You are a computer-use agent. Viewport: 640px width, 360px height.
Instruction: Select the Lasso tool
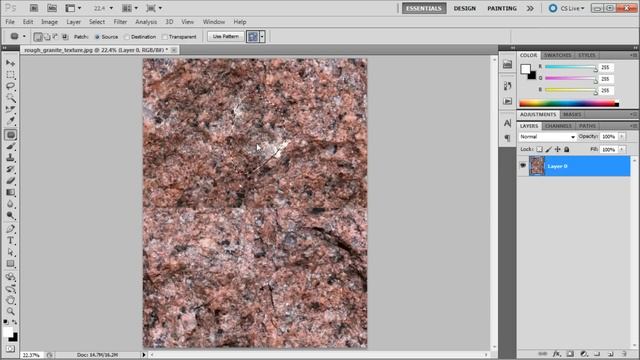click(x=11, y=86)
